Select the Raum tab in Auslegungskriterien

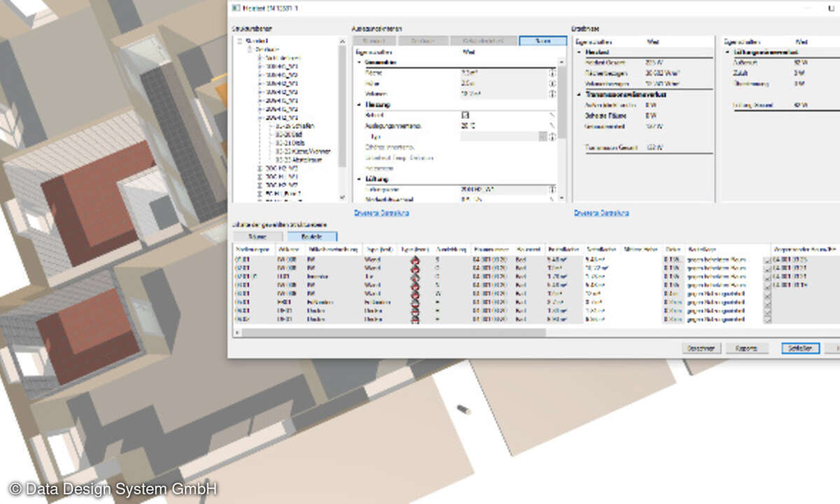(x=542, y=41)
